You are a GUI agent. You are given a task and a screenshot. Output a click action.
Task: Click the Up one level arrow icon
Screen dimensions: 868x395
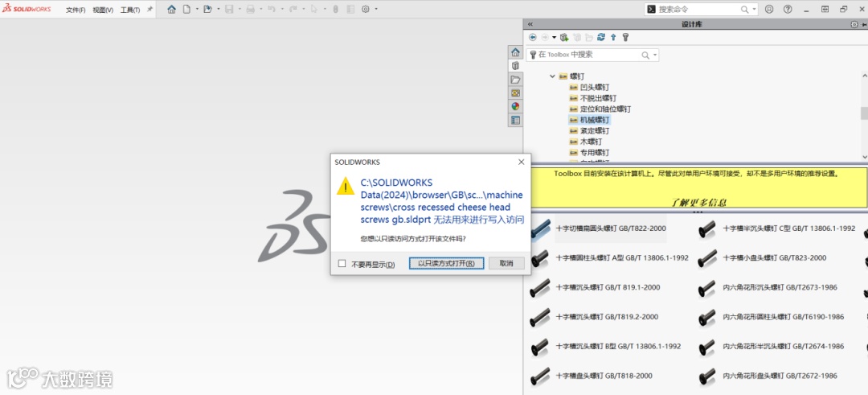(x=613, y=37)
